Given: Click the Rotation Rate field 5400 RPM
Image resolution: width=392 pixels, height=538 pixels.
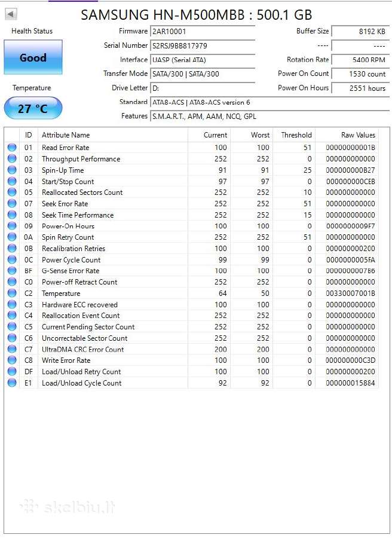Looking at the screenshot, I should pyautogui.click(x=360, y=60).
